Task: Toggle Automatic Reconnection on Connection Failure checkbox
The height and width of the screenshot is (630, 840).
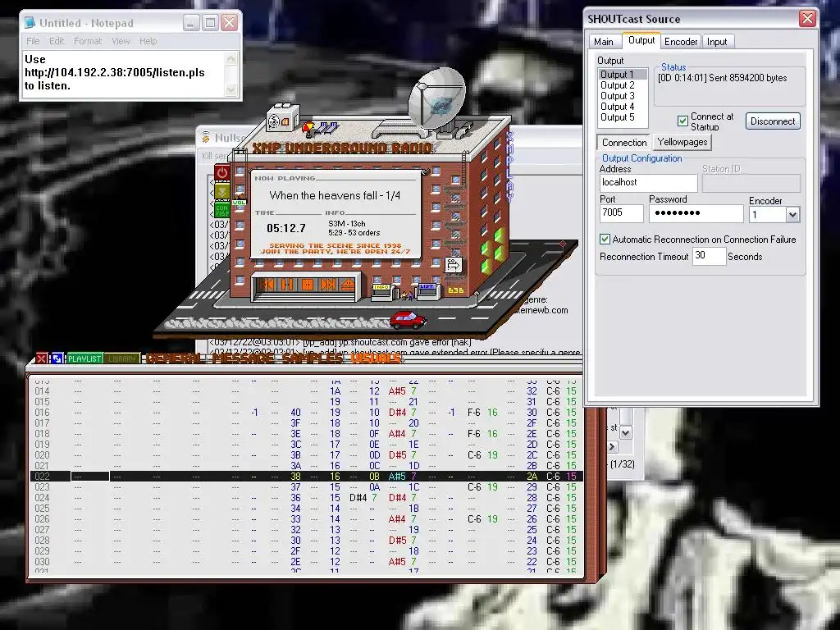Action: [x=605, y=240]
